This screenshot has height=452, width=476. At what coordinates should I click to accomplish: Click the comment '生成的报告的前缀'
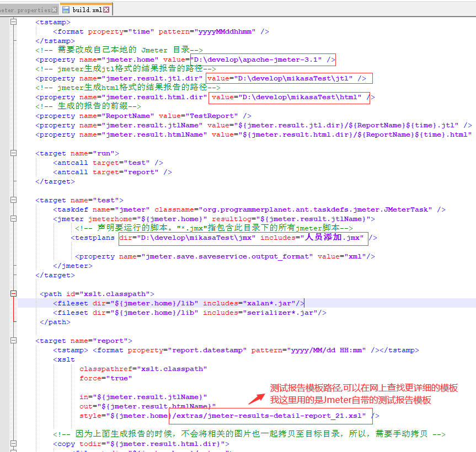[x=88, y=106]
